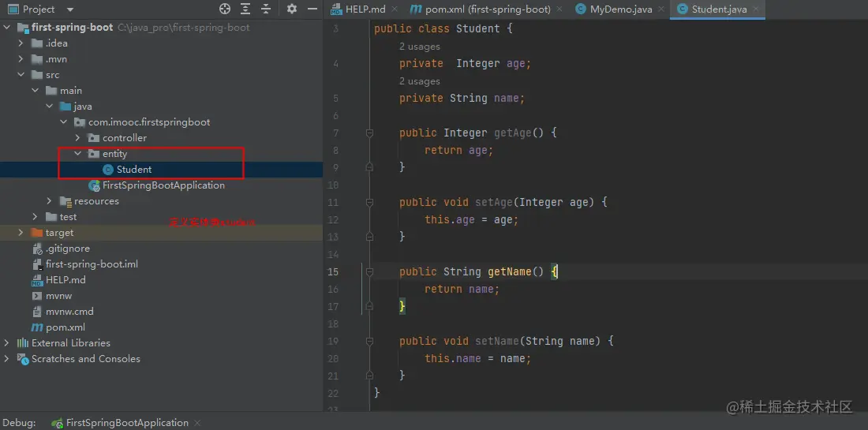868x430 pixels.
Task: Select FirstSpringBootApplication in project tree
Action: point(163,185)
